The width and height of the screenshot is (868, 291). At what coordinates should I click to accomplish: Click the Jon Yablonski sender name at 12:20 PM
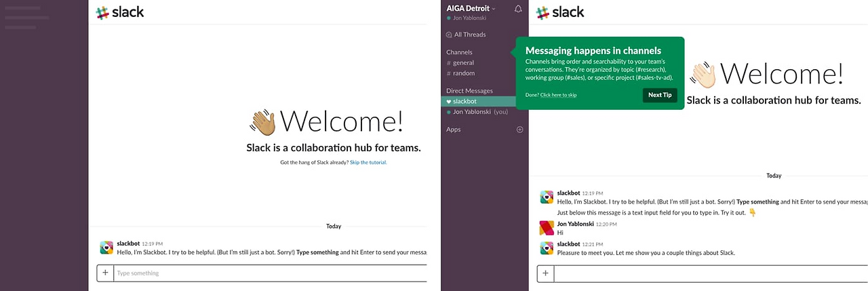pos(576,223)
